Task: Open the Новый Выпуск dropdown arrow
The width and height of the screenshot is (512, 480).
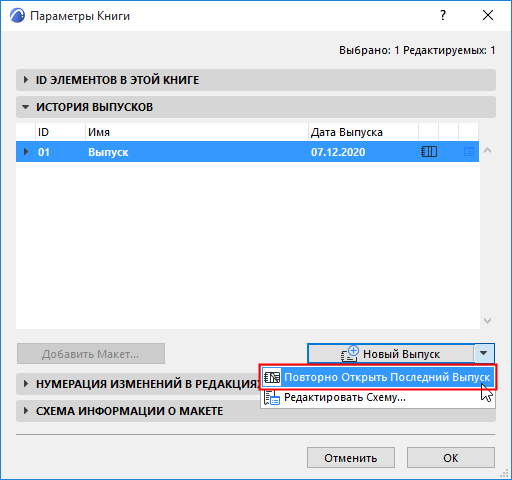Action: pos(484,353)
